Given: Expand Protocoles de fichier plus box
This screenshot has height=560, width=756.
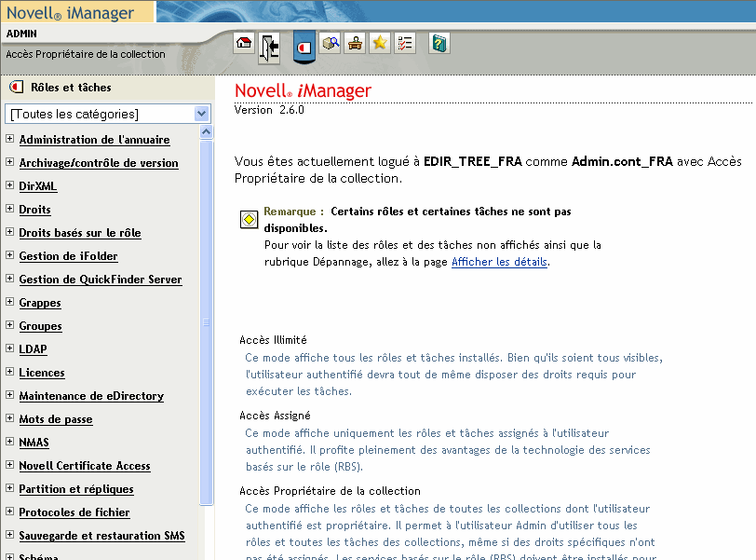Looking at the screenshot, I should (9, 511).
